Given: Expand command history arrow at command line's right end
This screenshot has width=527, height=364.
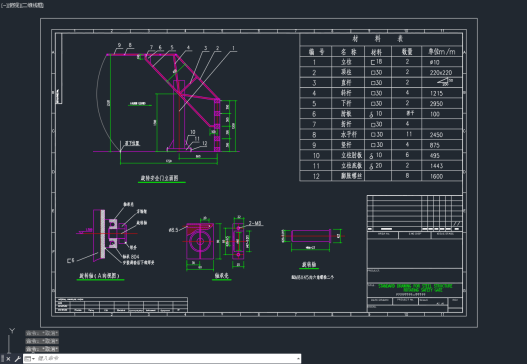Looking at the screenshot, I should coord(298,359).
